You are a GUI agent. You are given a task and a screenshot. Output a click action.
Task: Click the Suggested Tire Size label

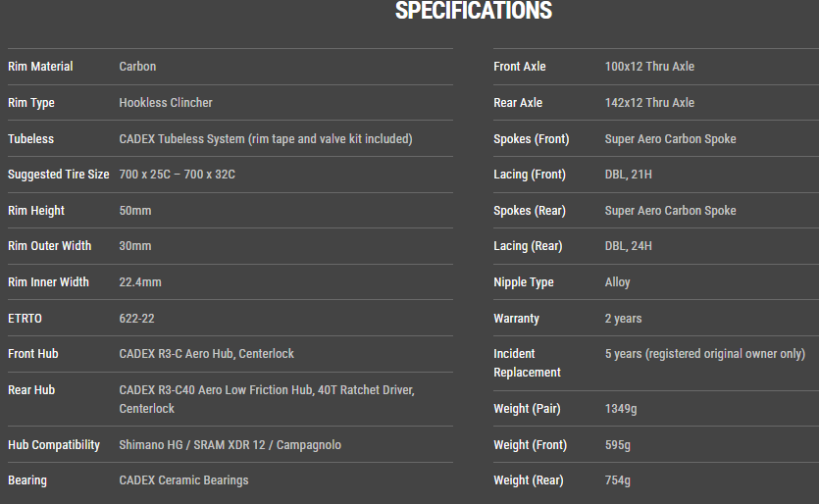tap(59, 175)
